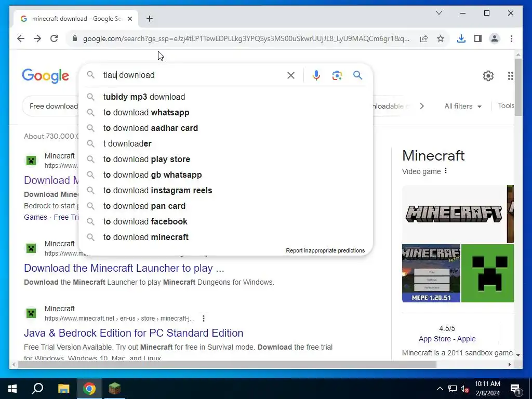
Task: Click the vertical page scrollbar
Action: coord(518,87)
